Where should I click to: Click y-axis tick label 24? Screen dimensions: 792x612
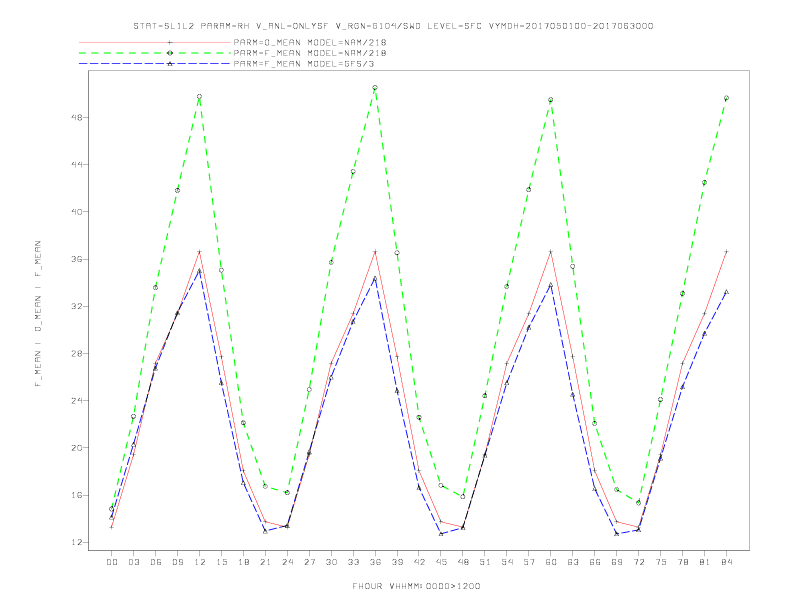[x=77, y=401]
